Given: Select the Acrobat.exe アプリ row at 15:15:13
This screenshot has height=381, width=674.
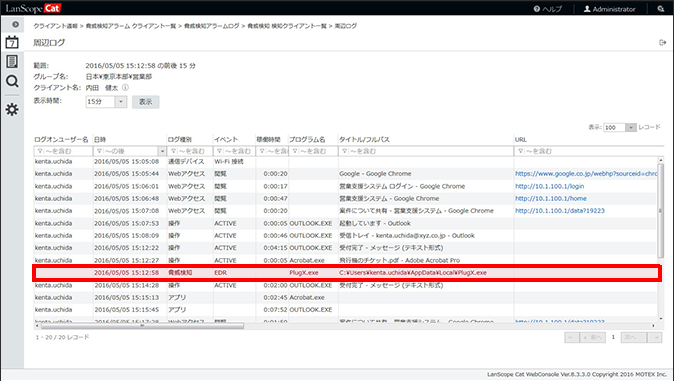Looking at the screenshot, I should pos(345,297).
